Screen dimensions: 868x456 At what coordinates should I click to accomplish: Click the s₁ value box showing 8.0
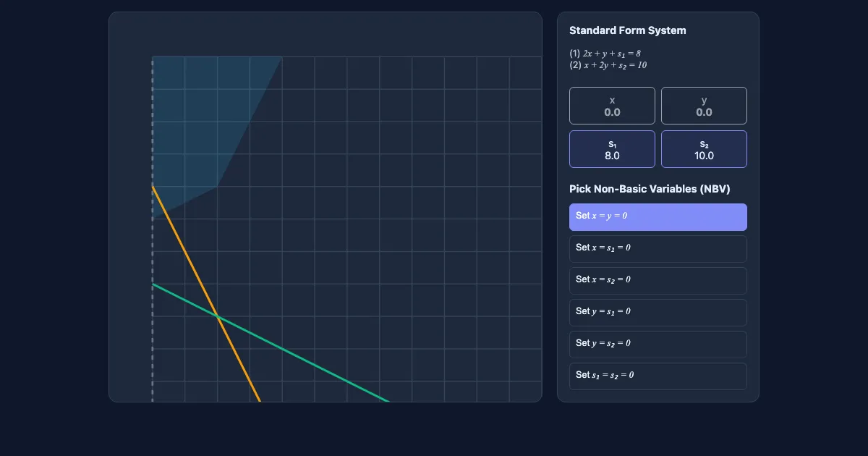coord(612,149)
